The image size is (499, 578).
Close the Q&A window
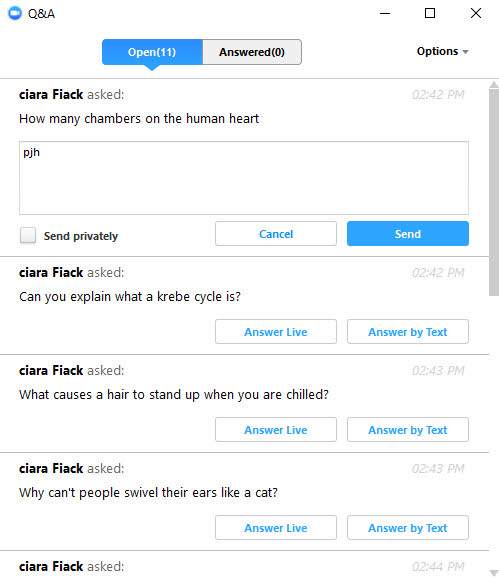(x=476, y=13)
